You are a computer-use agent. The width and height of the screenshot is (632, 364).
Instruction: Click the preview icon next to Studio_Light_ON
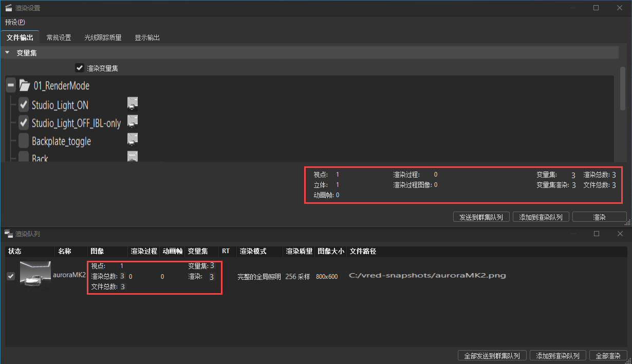(132, 103)
